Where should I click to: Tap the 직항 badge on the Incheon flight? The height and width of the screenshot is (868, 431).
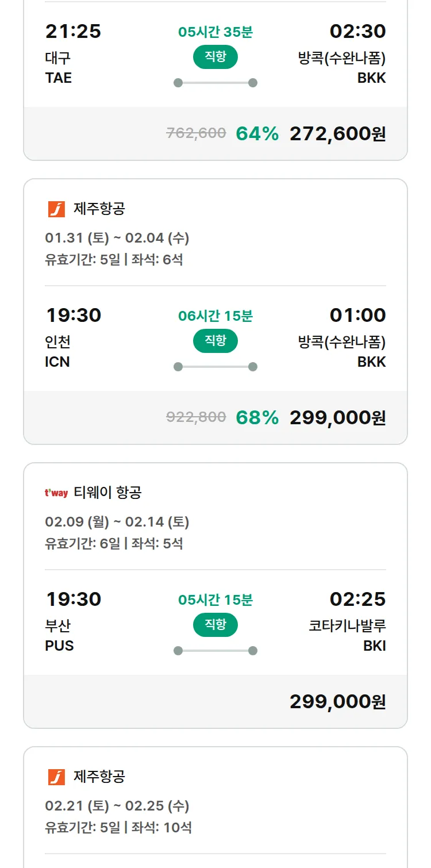pyautogui.click(x=215, y=341)
